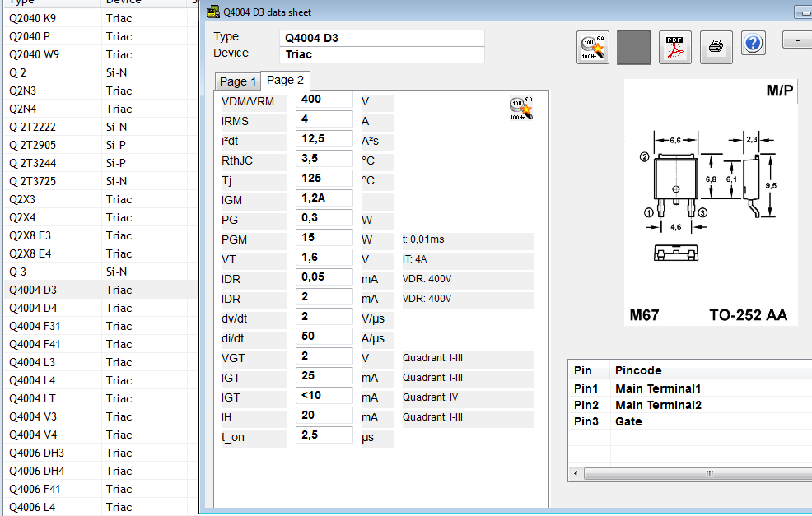Select Q4004 F31 in the device list
The width and height of the screenshot is (812, 516).
point(100,326)
